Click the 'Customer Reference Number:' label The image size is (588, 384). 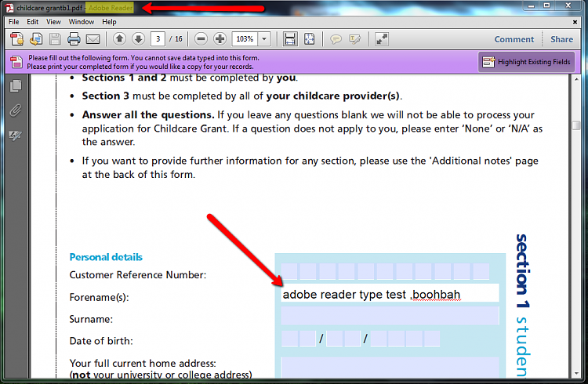[x=138, y=275]
